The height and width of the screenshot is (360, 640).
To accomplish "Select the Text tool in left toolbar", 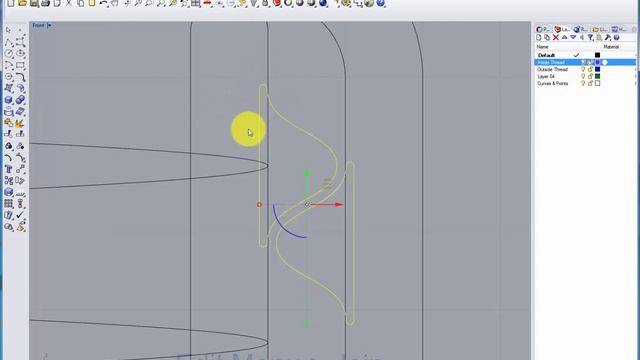I will click(x=9, y=169).
